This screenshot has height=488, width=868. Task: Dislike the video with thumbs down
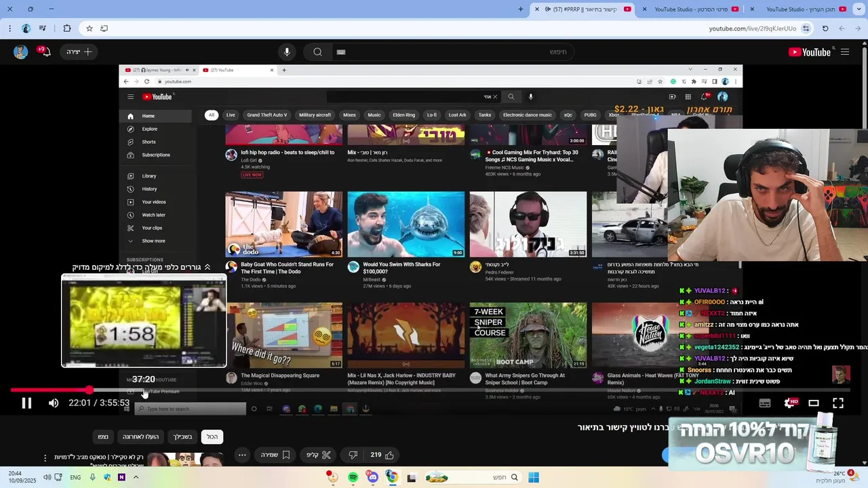click(x=353, y=455)
